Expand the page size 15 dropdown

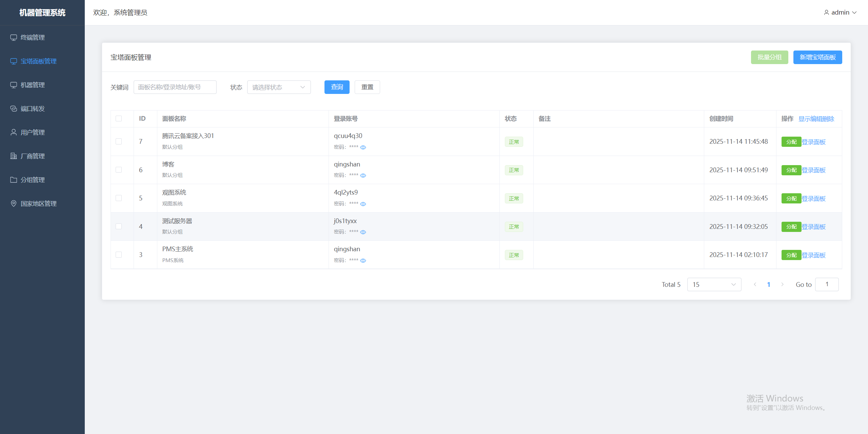coord(714,284)
